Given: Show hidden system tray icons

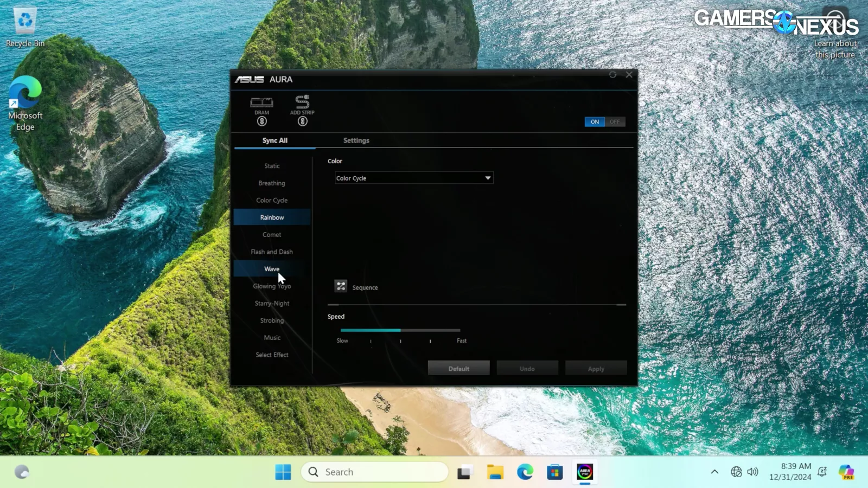Looking at the screenshot, I should (714, 472).
